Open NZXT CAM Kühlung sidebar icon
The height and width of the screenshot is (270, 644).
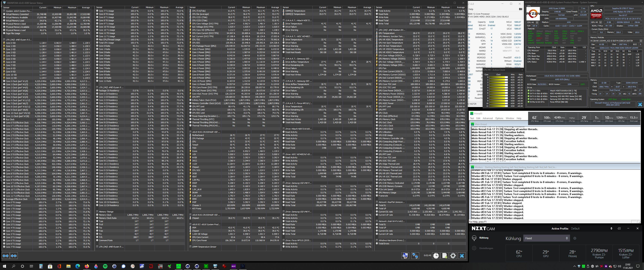(474, 238)
